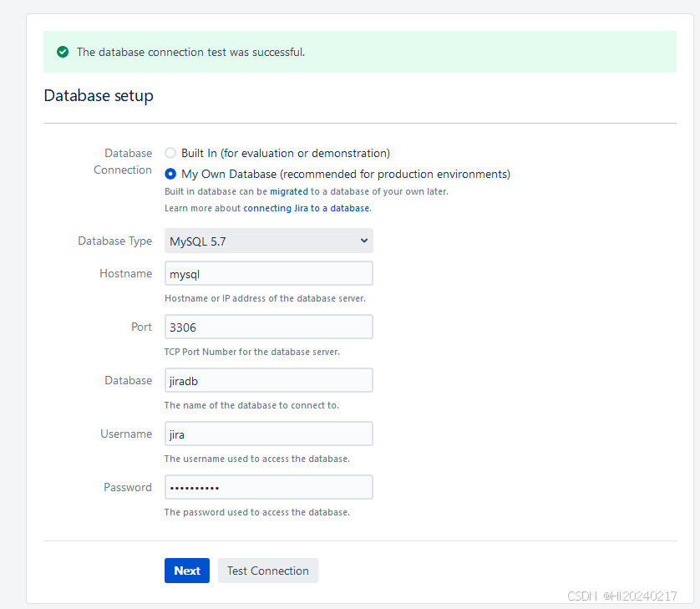Click the Database setup heading
Image resolution: width=700 pixels, height=609 pixels.
click(99, 95)
